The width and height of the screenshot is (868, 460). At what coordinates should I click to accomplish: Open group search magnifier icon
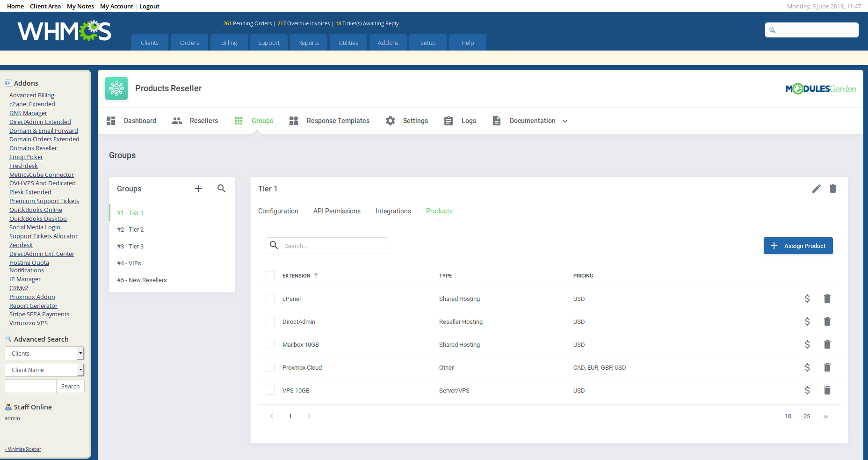(222, 189)
